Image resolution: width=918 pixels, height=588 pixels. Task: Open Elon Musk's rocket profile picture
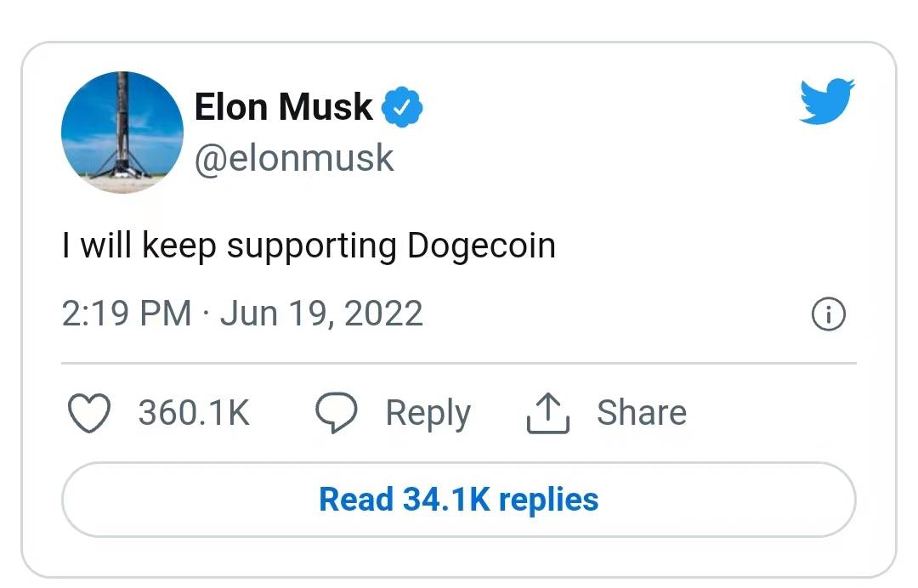coord(122,133)
